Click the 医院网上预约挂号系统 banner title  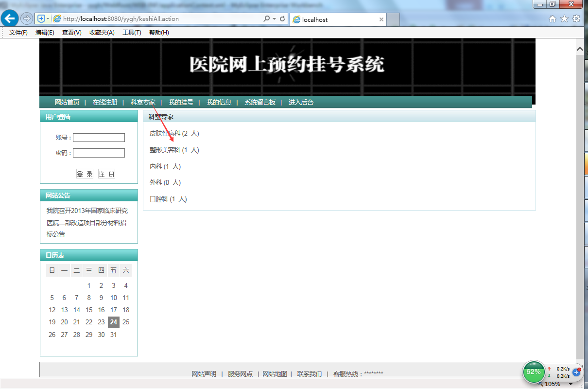point(287,65)
